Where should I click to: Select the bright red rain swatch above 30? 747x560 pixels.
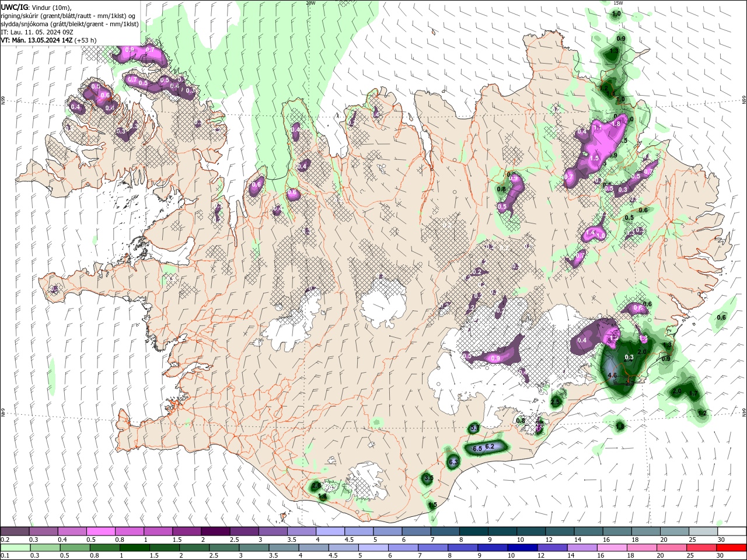731,547
